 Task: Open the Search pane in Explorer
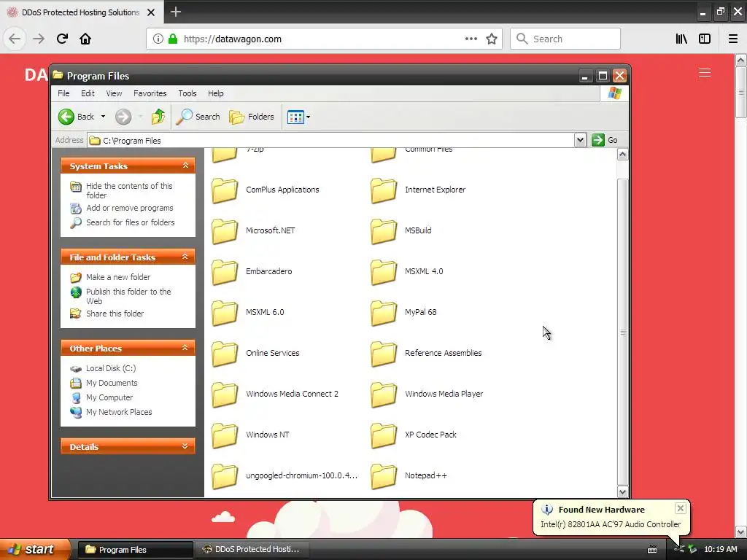pos(198,117)
